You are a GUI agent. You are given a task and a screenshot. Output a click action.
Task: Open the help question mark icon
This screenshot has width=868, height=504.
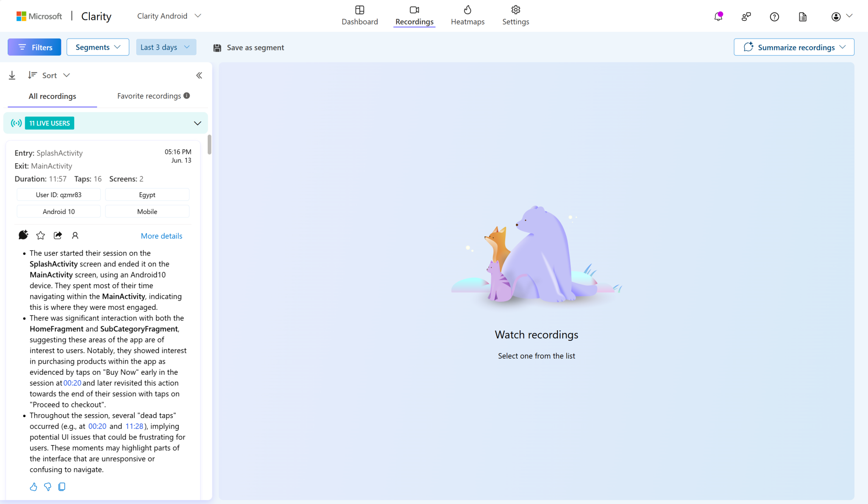click(x=774, y=17)
